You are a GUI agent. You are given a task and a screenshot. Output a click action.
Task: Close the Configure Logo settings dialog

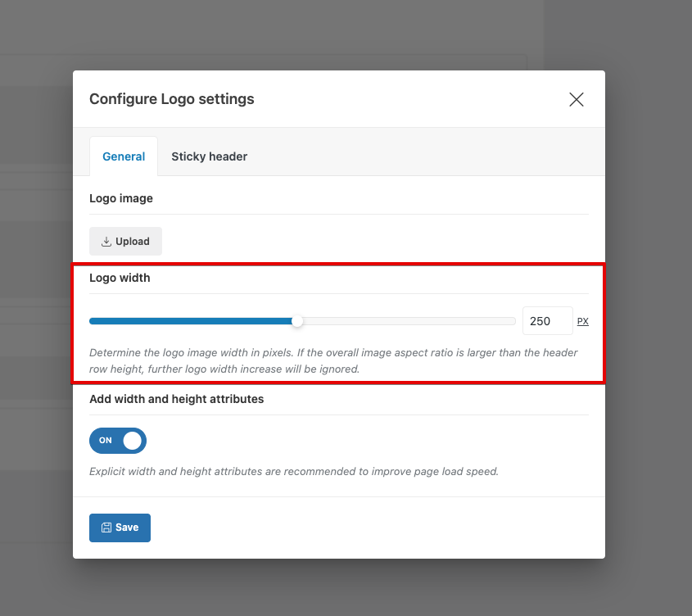coord(577,99)
